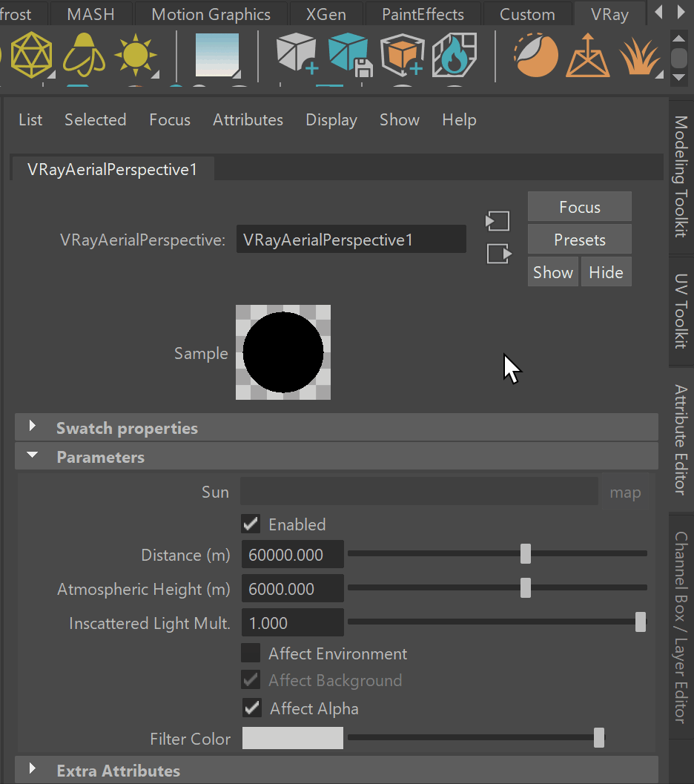Click the V-Ray fur grass icon
The image size is (694, 784).
tap(641, 56)
